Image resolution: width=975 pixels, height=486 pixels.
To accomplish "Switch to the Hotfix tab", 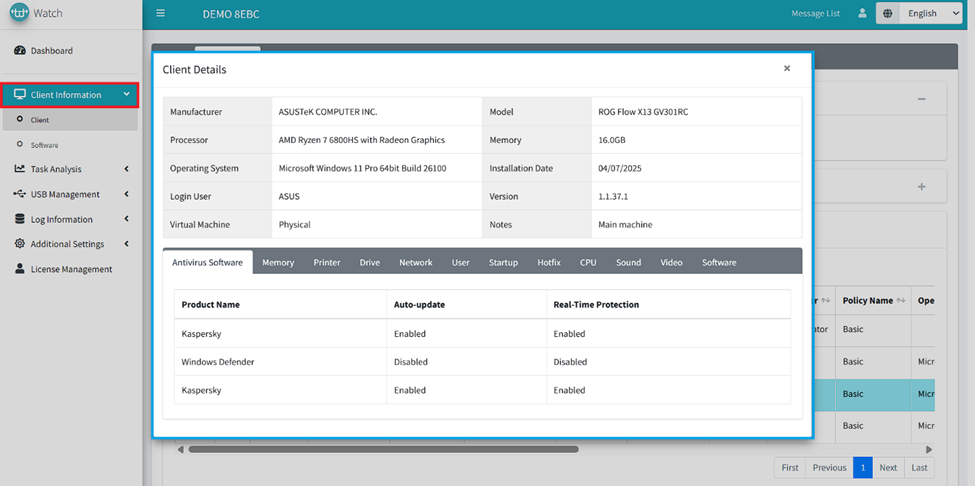I will (x=549, y=262).
